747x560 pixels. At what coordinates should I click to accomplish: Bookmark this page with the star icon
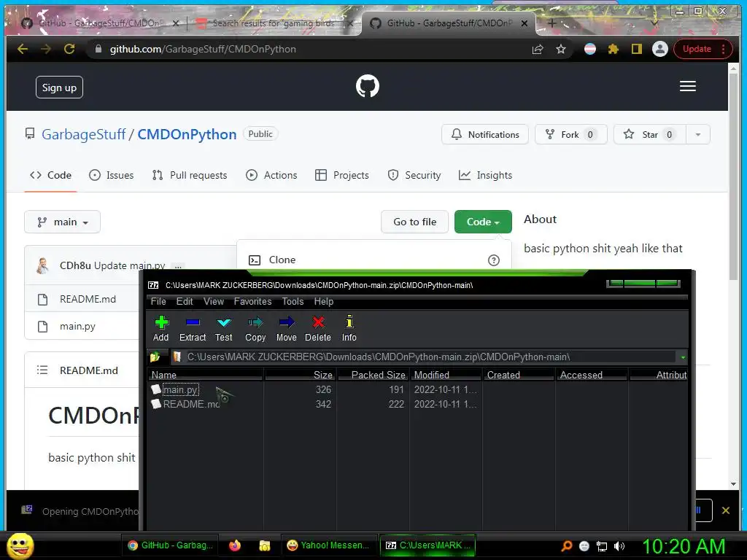pyautogui.click(x=561, y=49)
